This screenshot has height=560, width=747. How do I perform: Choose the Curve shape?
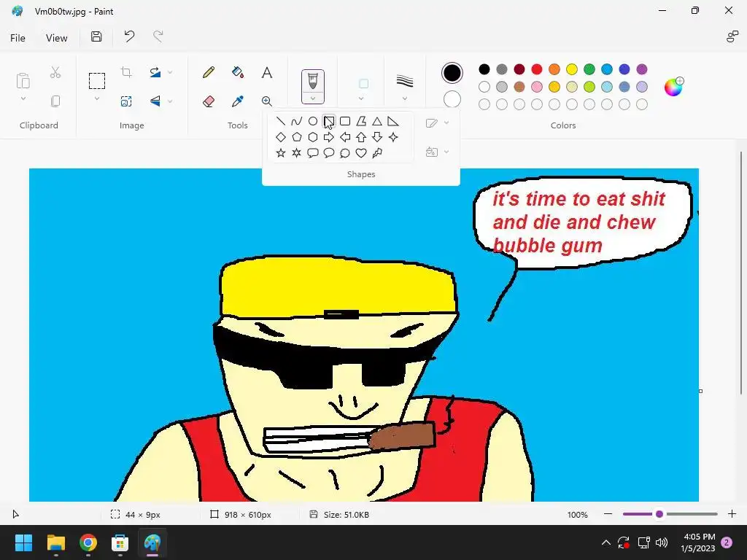(x=296, y=122)
